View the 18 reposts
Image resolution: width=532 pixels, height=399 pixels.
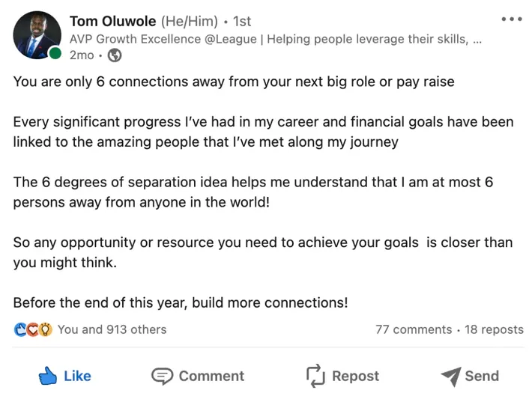tap(494, 329)
